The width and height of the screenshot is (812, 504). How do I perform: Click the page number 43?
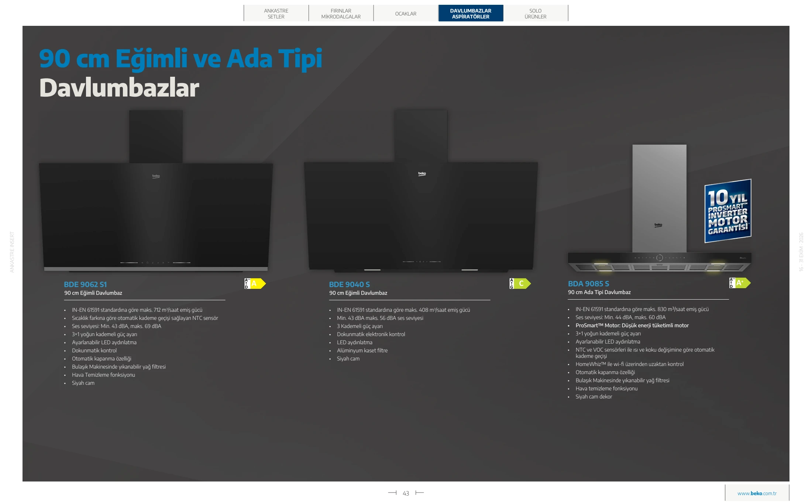tap(406, 493)
